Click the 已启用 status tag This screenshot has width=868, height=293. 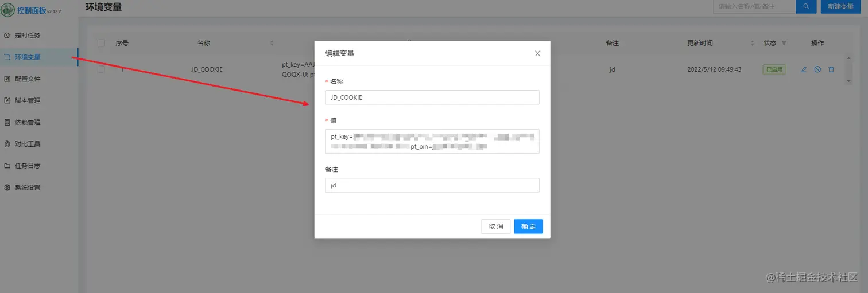coord(774,69)
